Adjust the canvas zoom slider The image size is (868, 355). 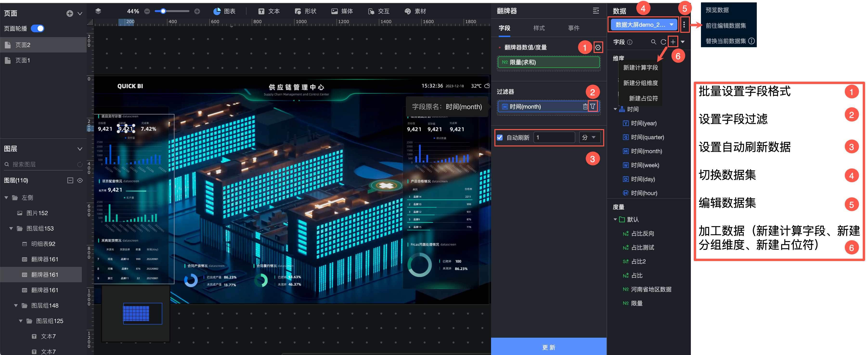172,12
